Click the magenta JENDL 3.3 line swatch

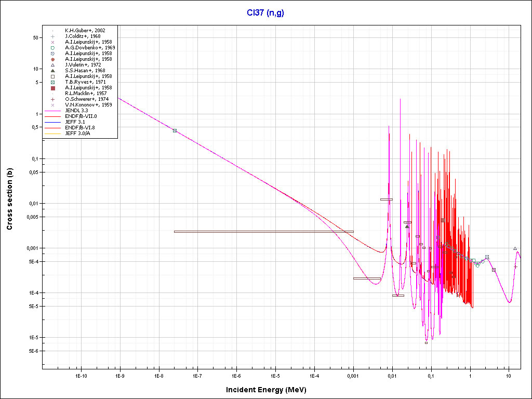(52, 111)
